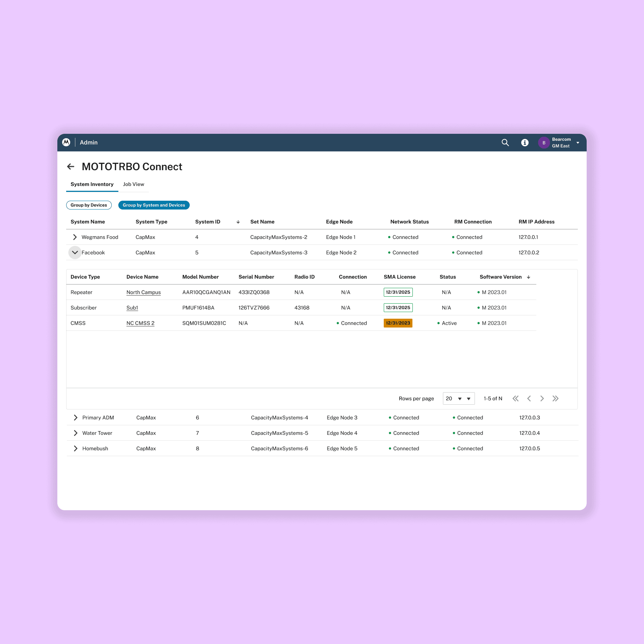Viewport: 644px width, 644px height.
Task: Click '126TVZ7666' serial number cell
Action: pyautogui.click(x=254, y=308)
